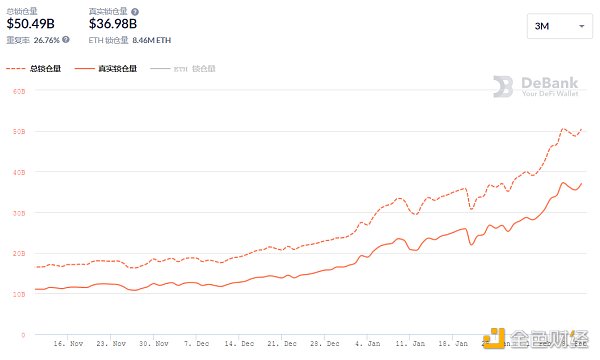Click the $50.49B total locked value

point(31,24)
